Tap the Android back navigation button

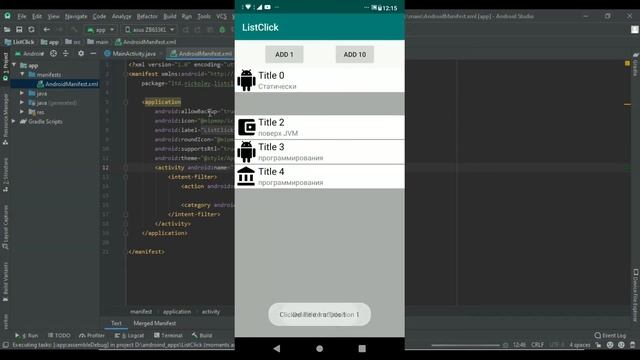pos(277,348)
